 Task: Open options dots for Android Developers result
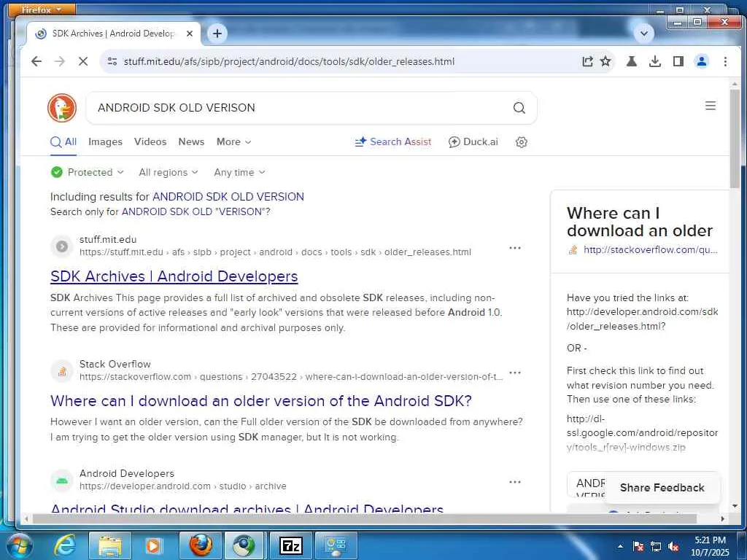pyautogui.click(x=515, y=482)
